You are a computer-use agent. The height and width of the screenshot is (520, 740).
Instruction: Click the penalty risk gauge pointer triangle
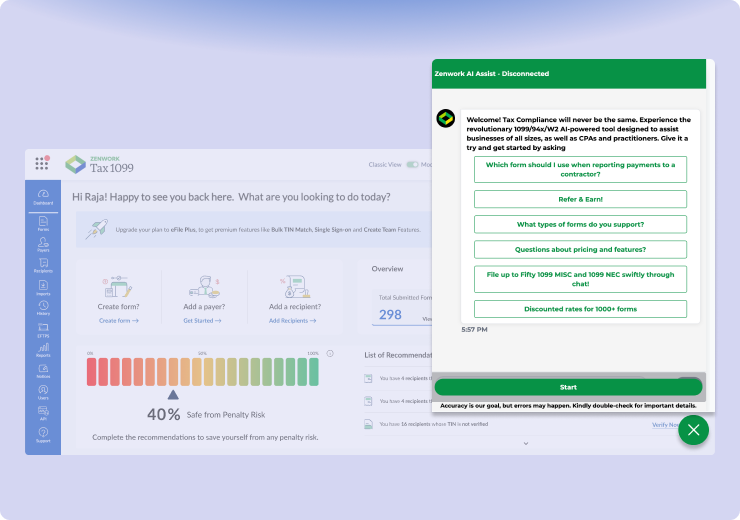(x=173, y=394)
